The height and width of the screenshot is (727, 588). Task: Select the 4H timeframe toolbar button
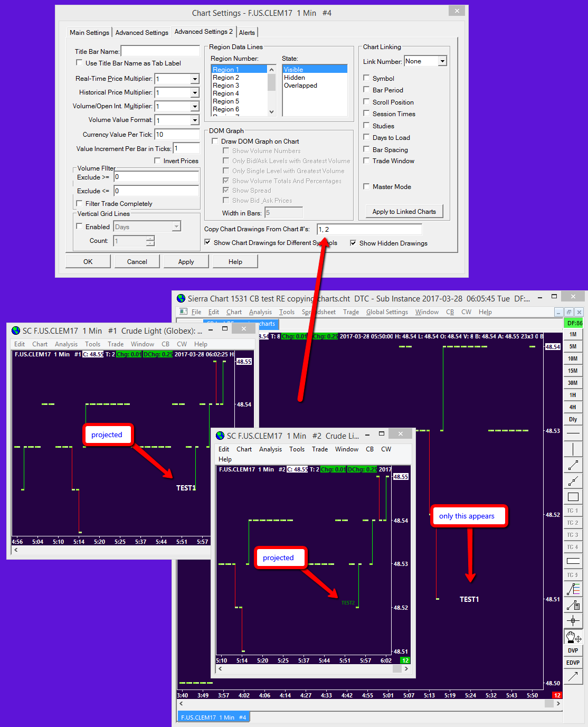tap(573, 407)
